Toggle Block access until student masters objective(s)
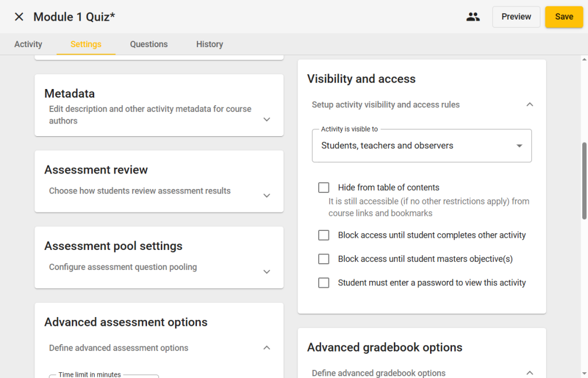 point(324,259)
